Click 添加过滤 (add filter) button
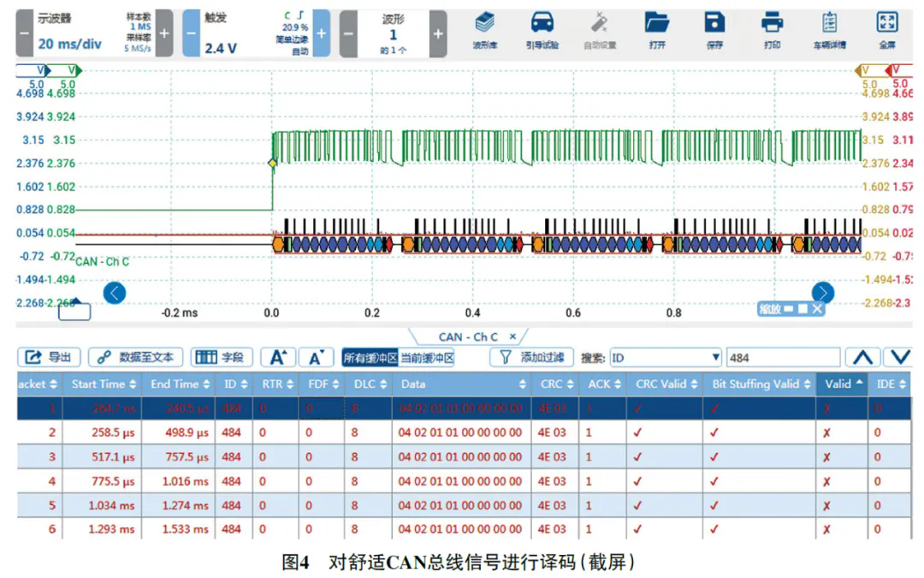The width and height of the screenshot is (924, 578). coord(532,358)
